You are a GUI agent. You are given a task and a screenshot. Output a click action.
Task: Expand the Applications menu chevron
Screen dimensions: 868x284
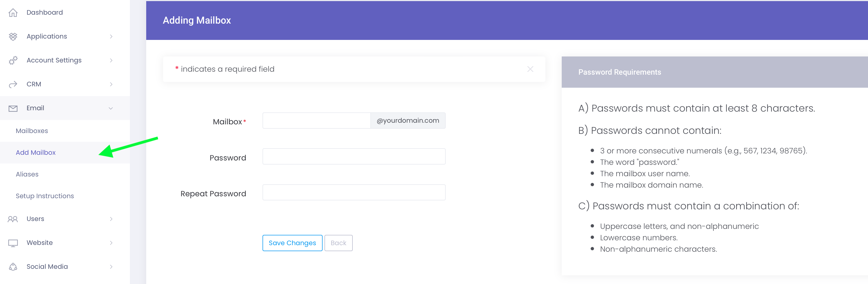pyautogui.click(x=111, y=36)
